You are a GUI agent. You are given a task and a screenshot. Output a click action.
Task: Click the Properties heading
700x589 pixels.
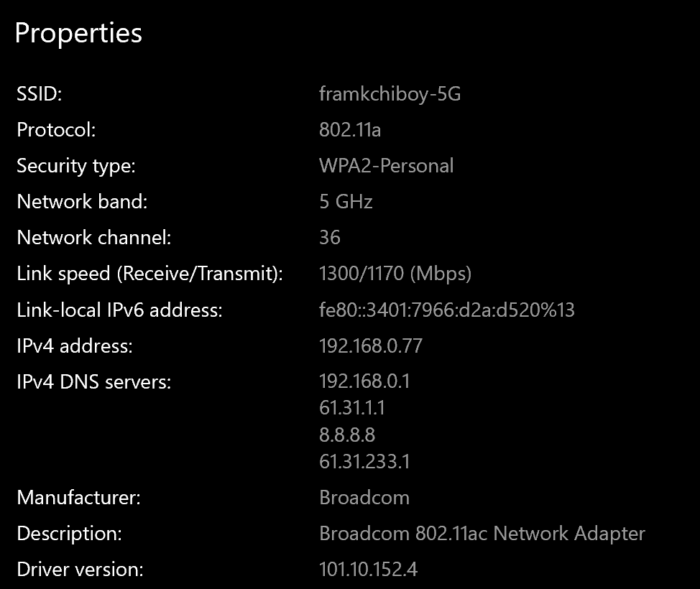tap(78, 33)
